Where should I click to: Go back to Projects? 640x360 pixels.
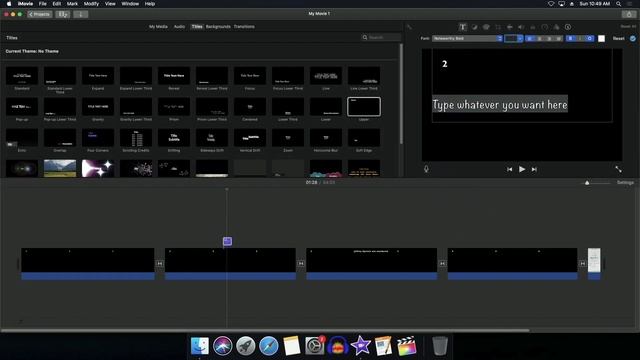coord(40,14)
